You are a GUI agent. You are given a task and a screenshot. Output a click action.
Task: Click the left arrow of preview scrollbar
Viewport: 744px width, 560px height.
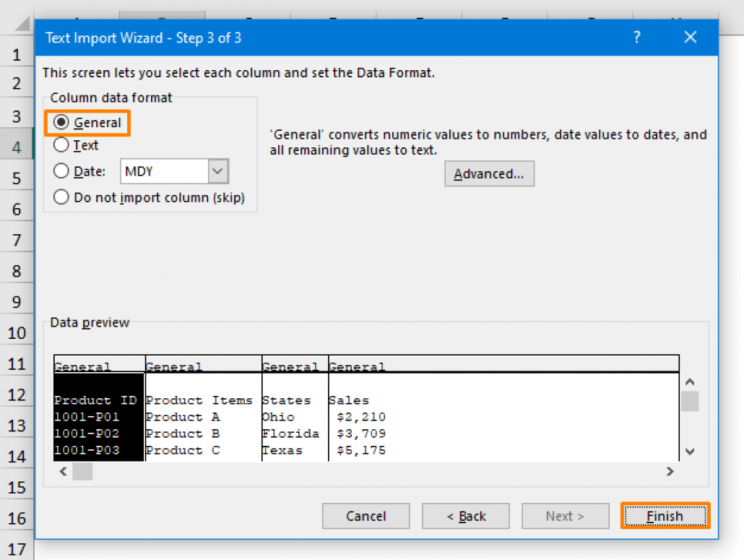pyautogui.click(x=63, y=471)
